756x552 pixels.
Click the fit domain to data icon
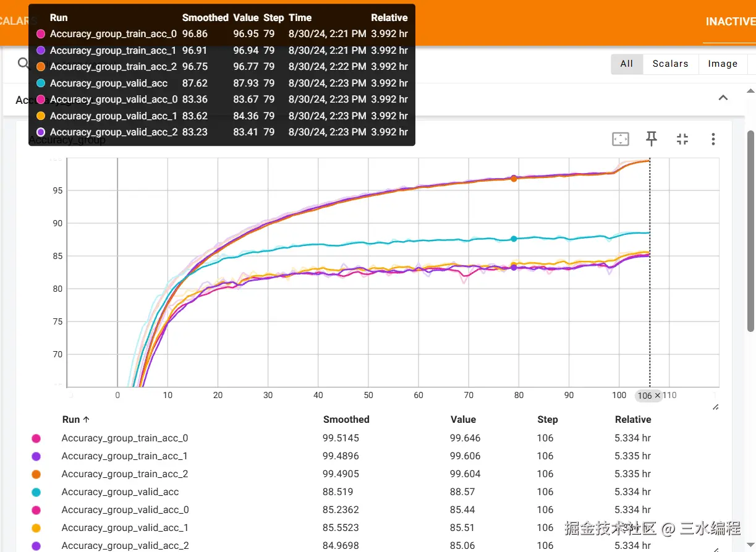[x=620, y=139]
